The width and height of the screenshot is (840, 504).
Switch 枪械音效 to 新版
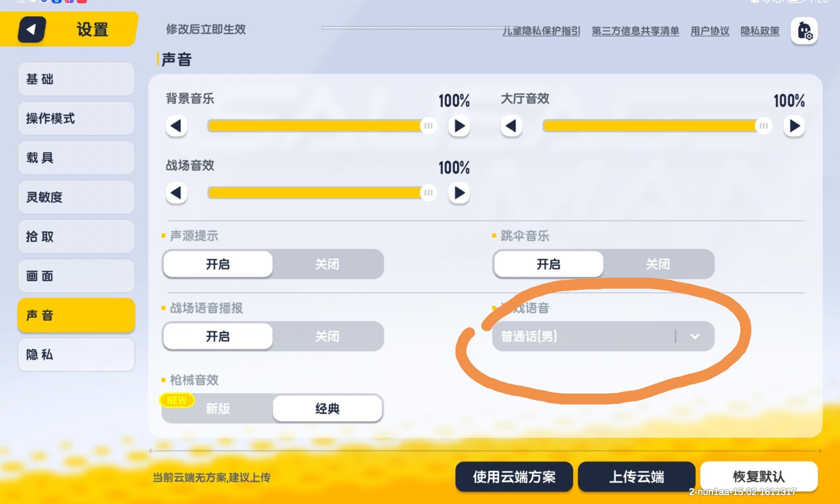click(218, 408)
